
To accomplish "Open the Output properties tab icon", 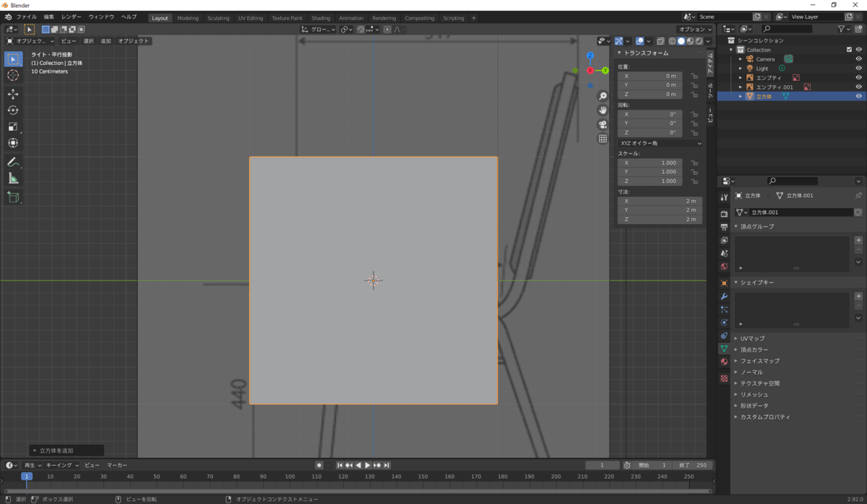I will click(724, 227).
